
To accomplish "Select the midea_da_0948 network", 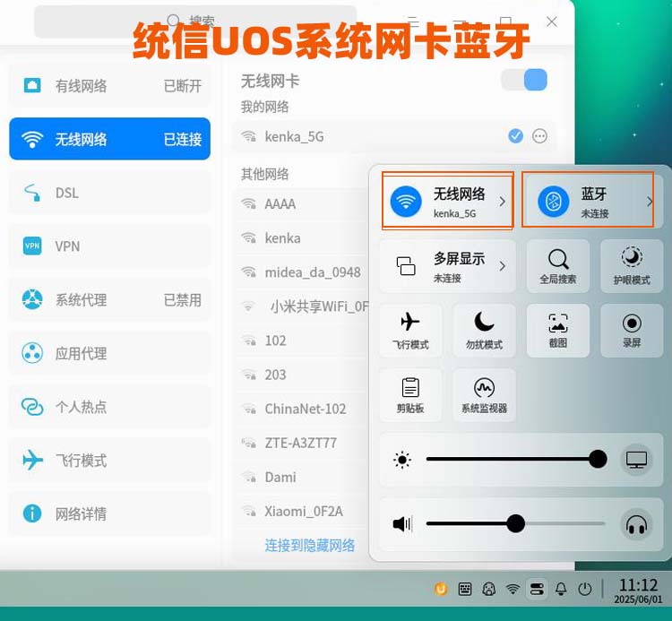I will [300, 272].
